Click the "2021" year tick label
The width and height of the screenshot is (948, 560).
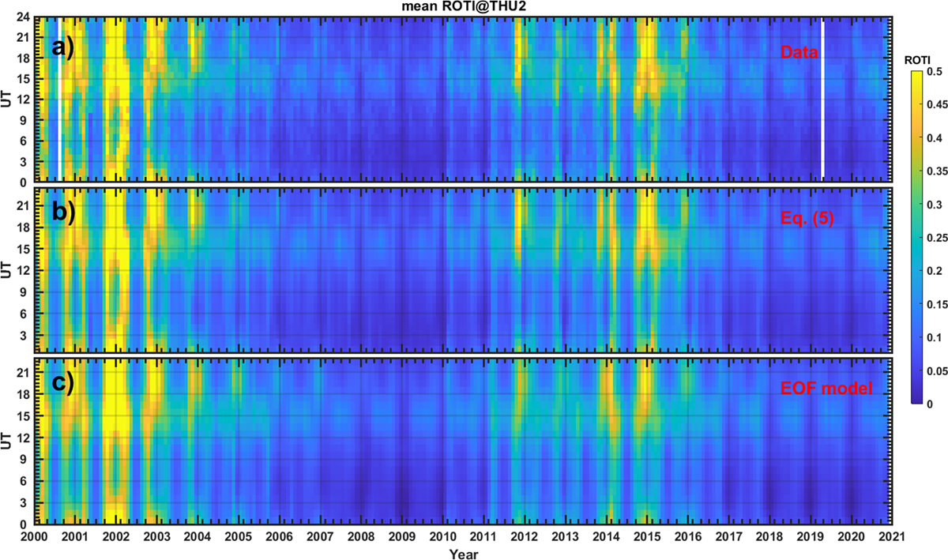892,538
